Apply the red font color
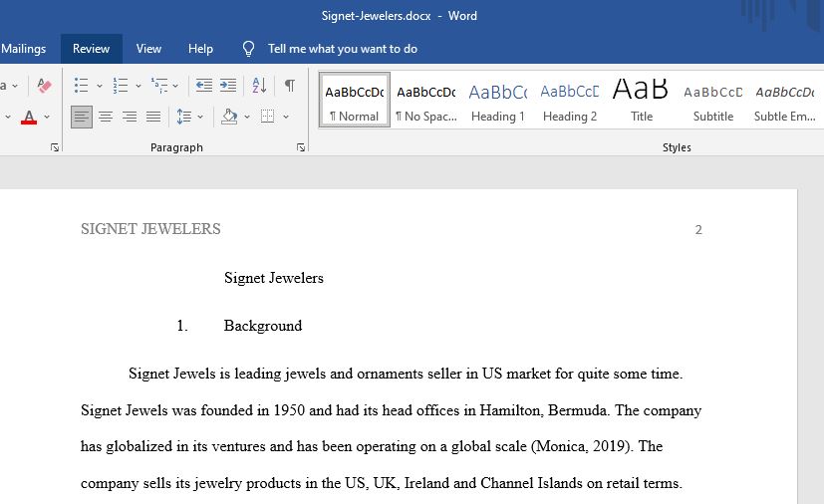Image resolution: width=824 pixels, height=504 pixels. (29, 117)
